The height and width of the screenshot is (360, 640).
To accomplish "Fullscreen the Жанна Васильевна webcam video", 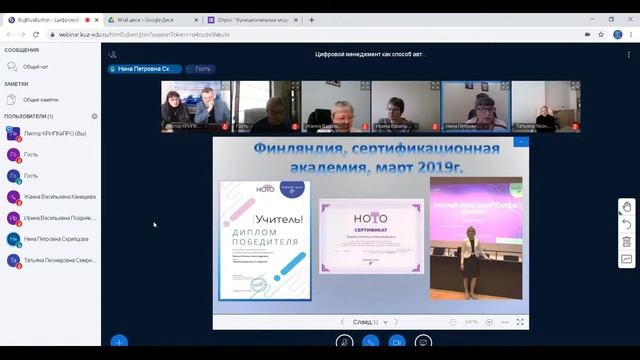I will [365, 85].
